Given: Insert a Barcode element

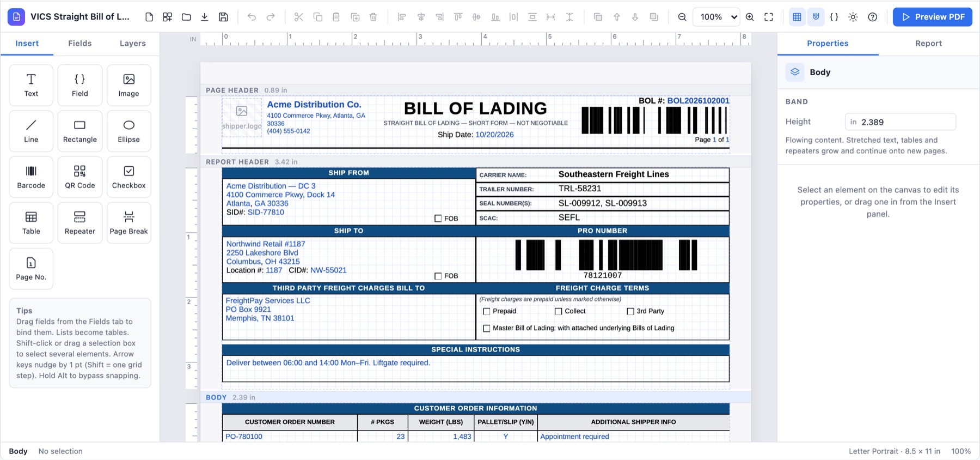Looking at the screenshot, I should coord(31,177).
